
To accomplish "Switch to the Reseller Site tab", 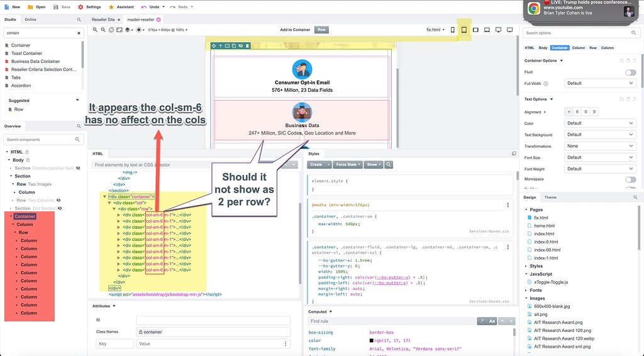I will point(103,19).
